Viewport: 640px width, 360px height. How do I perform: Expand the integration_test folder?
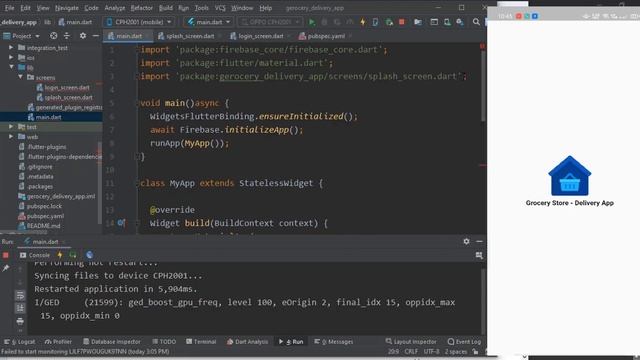click(x=11, y=47)
